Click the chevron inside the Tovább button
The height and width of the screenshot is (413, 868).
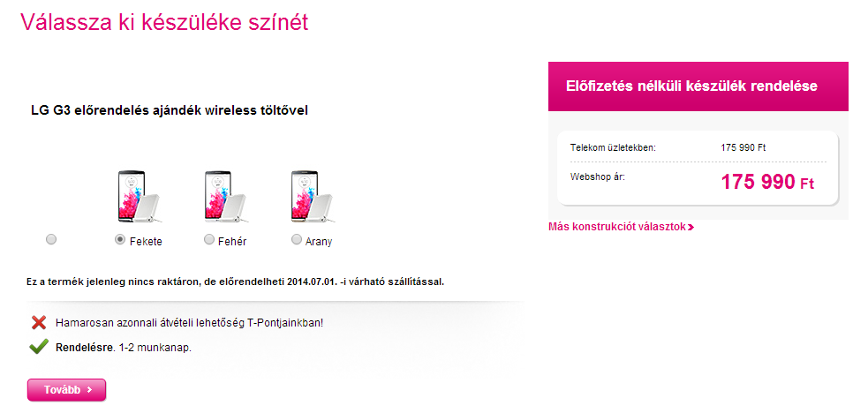point(89,390)
